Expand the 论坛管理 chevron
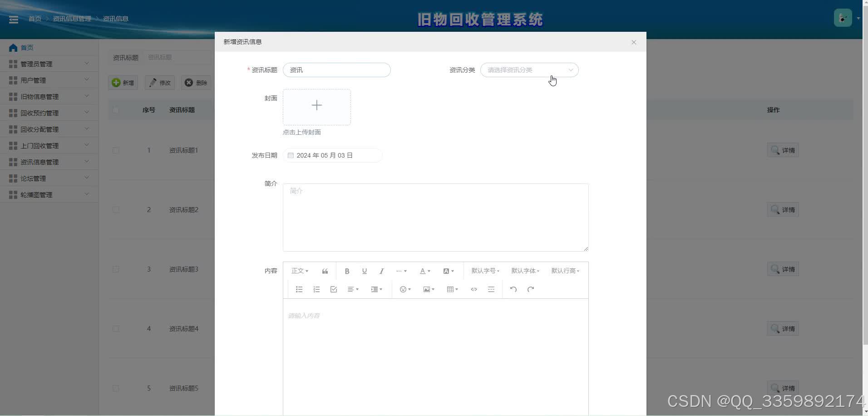Screen dimensions: 868x416 point(87,178)
